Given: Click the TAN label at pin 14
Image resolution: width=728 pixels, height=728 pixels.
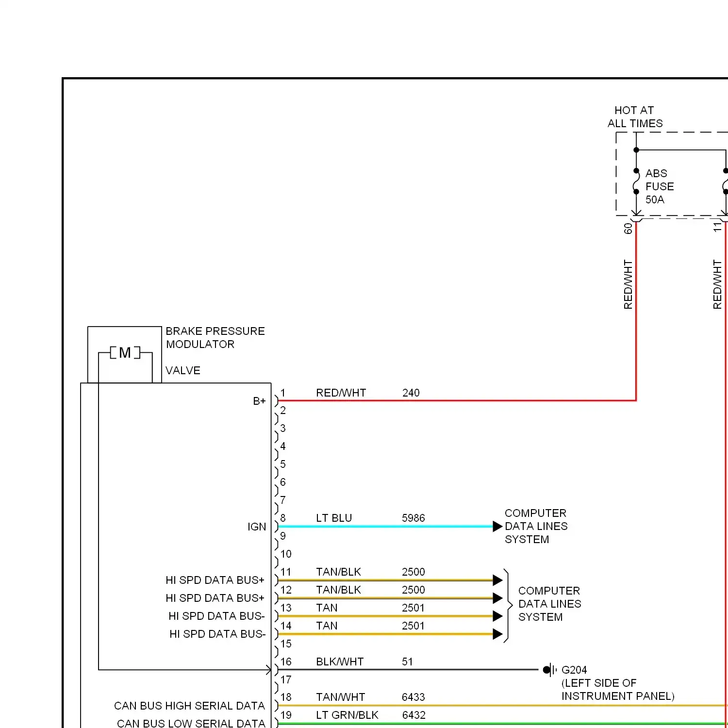Looking at the screenshot, I should click(x=327, y=626).
